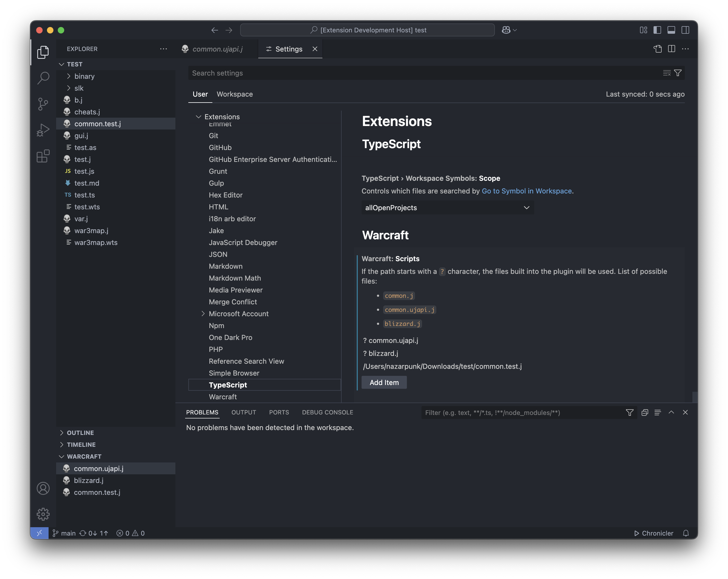Expand the Microsoft Account settings group
This screenshot has height=579, width=728.
(x=203, y=314)
